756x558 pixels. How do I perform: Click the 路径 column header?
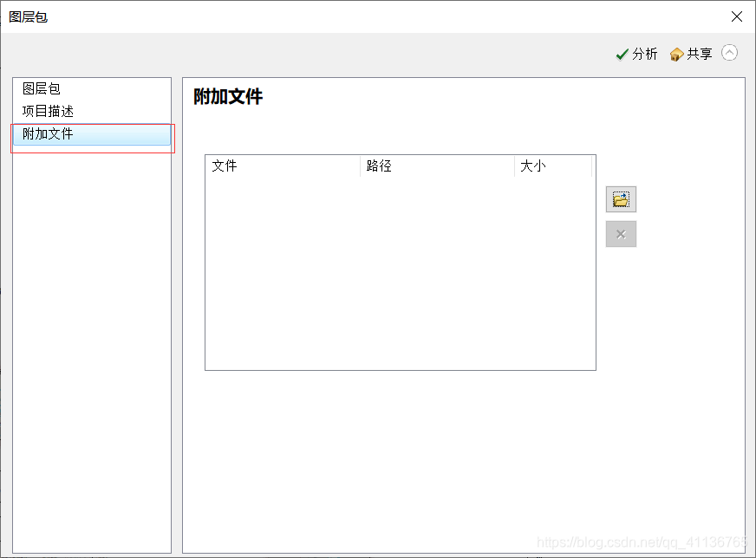379,165
